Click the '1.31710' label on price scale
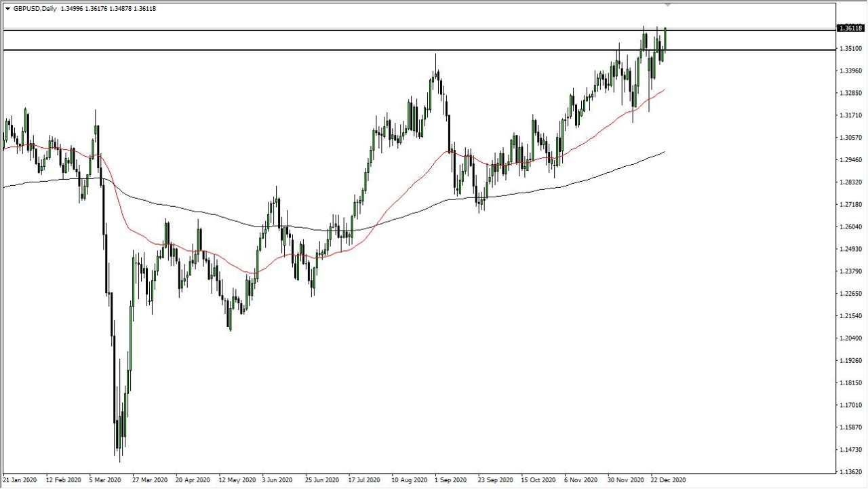The height and width of the screenshot is (489, 868). pos(851,116)
